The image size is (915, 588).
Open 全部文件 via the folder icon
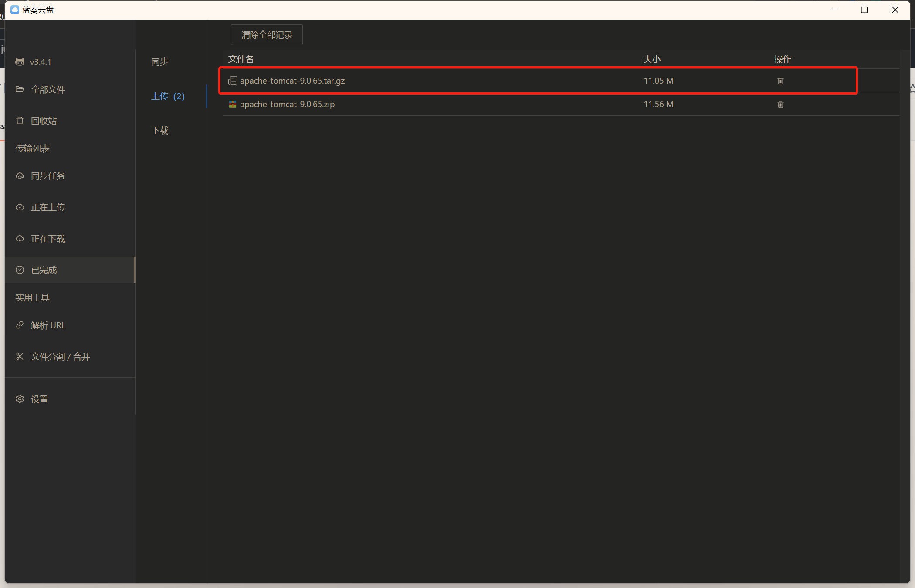(x=20, y=89)
